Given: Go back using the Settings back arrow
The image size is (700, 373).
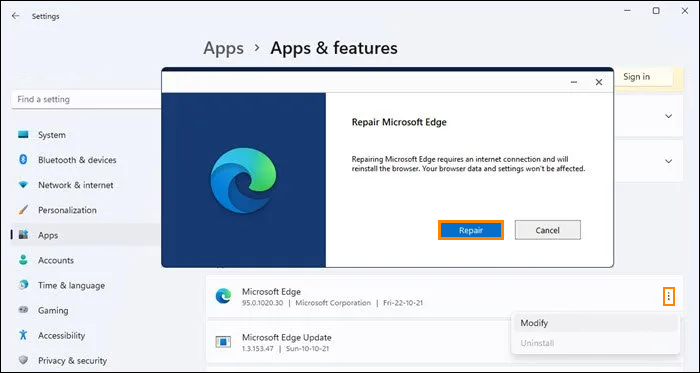Looking at the screenshot, I should pos(16,16).
